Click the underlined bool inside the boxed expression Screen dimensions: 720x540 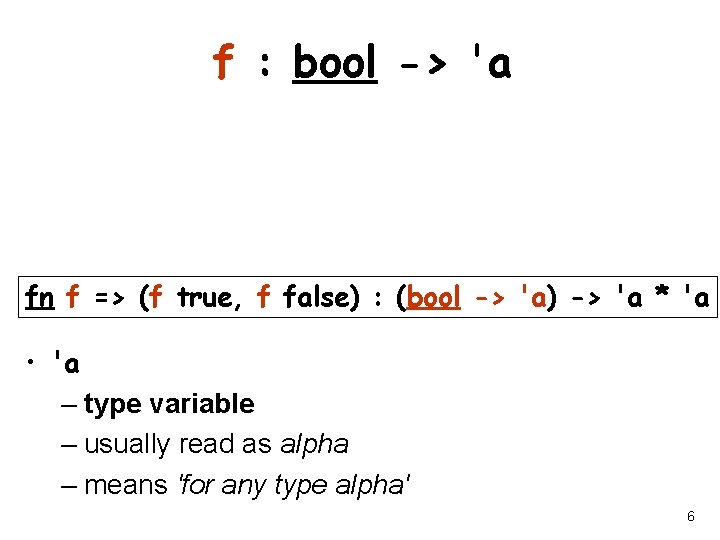435,298
